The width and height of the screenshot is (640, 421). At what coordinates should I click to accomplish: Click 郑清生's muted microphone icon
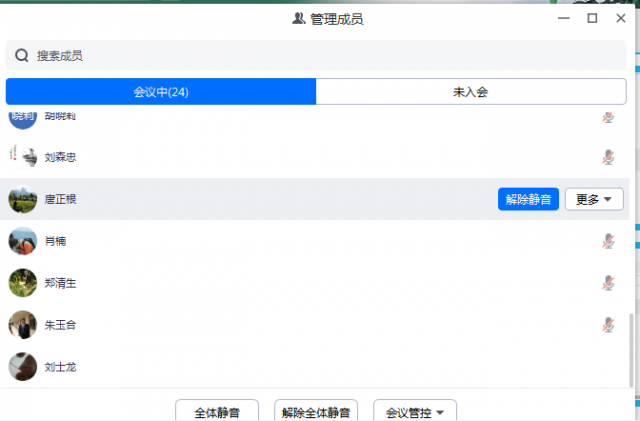pyautogui.click(x=607, y=283)
